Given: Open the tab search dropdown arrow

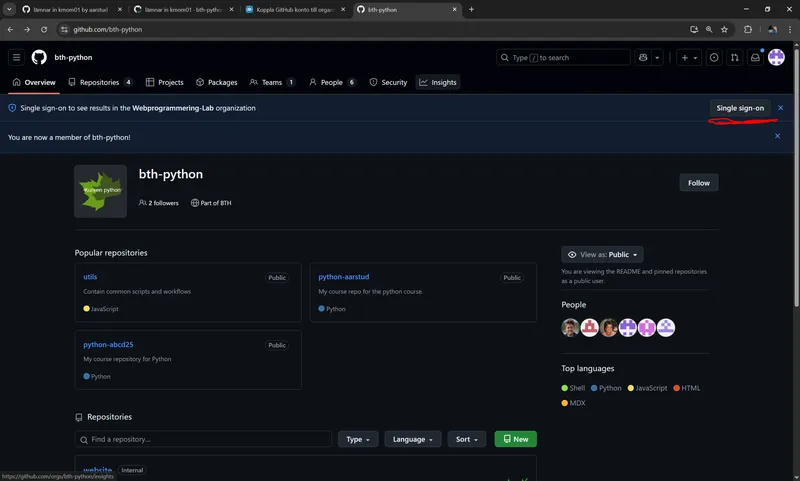Looking at the screenshot, I should click(x=9, y=9).
